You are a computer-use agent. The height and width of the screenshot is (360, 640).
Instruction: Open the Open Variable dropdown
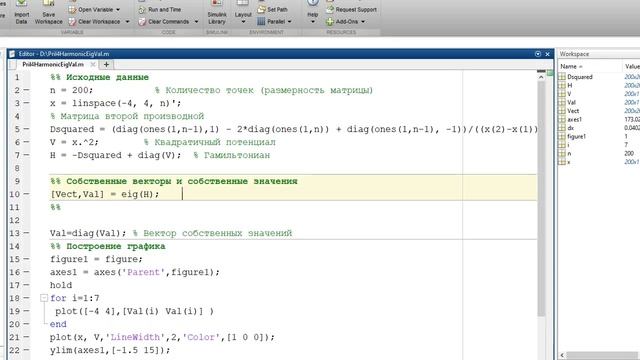pyautogui.click(x=118, y=9)
